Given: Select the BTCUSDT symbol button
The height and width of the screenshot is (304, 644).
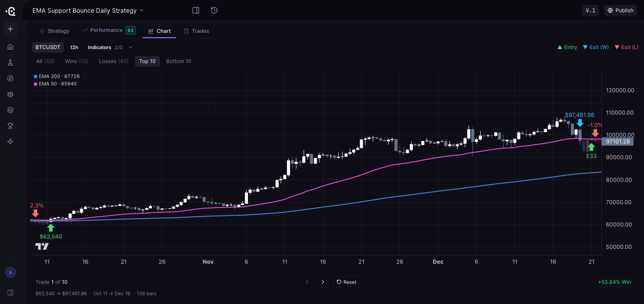Looking at the screenshot, I should 48,47.
